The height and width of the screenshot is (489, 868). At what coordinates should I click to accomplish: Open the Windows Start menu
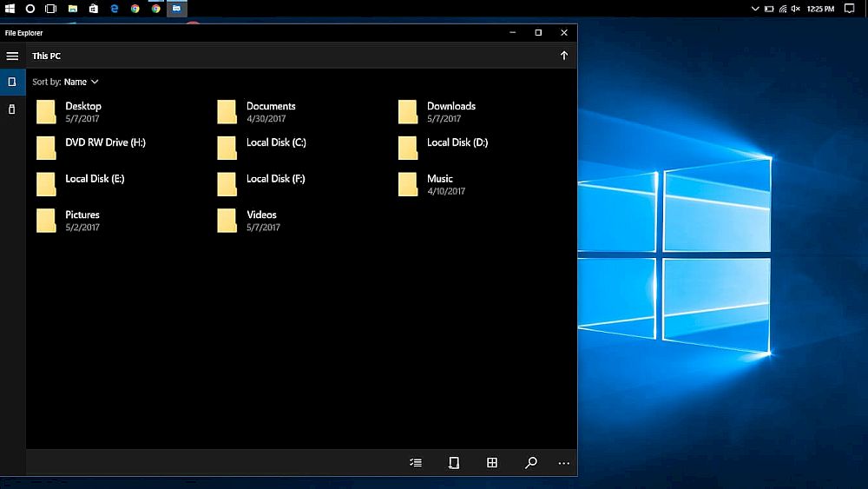pos(10,9)
